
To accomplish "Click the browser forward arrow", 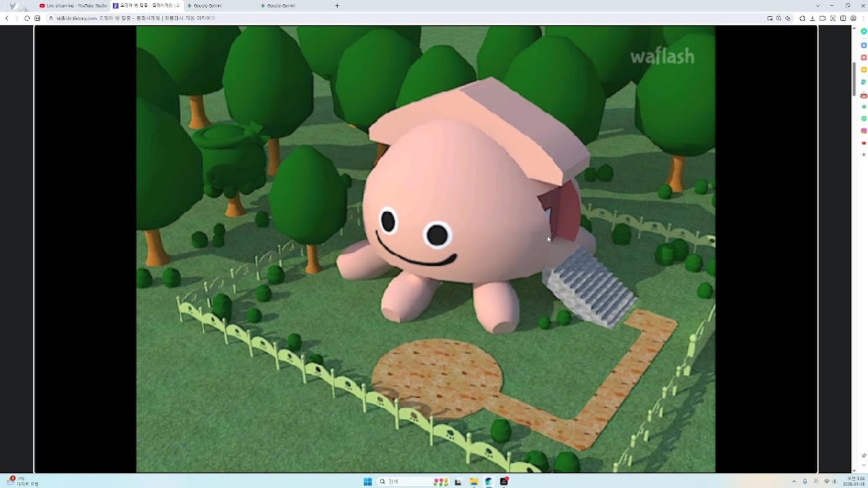I will [16, 18].
